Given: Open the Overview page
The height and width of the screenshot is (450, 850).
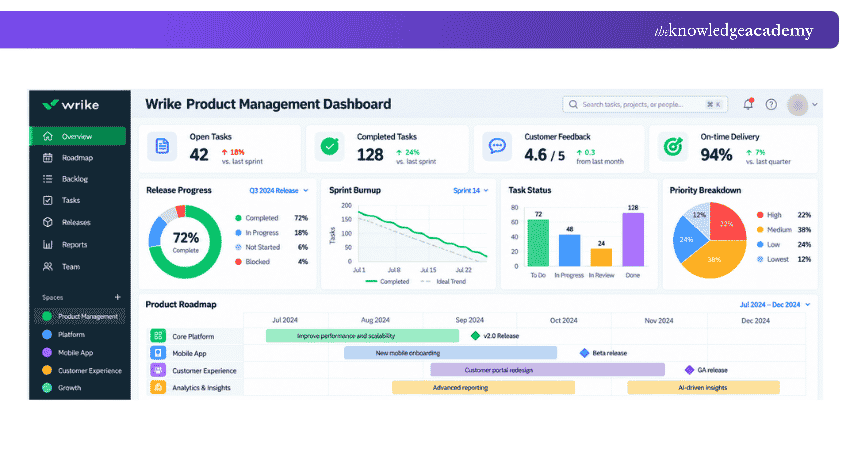Looking at the screenshot, I should click(x=78, y=136).
